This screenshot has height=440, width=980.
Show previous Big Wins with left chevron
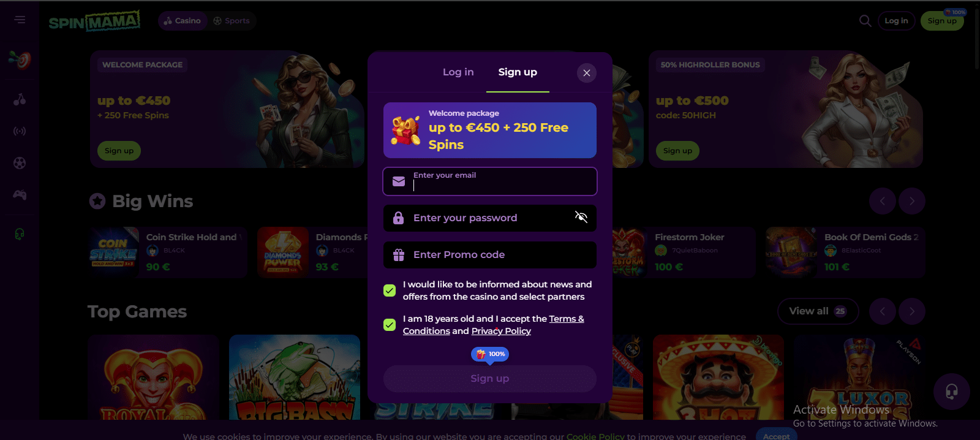coord(883,201)
